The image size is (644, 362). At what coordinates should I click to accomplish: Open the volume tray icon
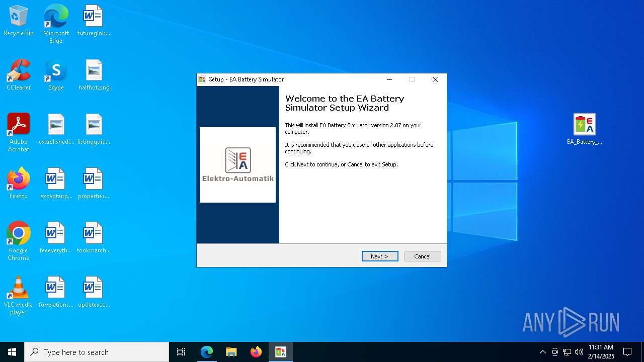579,352
